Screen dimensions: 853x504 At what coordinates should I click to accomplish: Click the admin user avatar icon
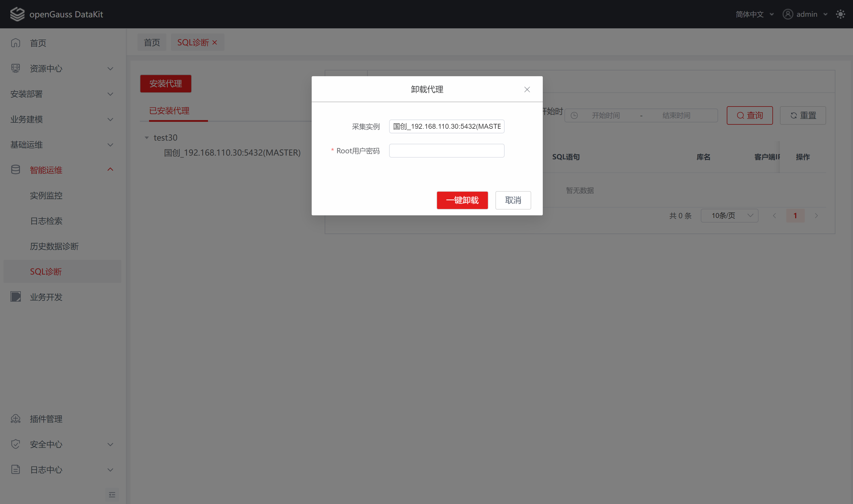click(787, 14)
